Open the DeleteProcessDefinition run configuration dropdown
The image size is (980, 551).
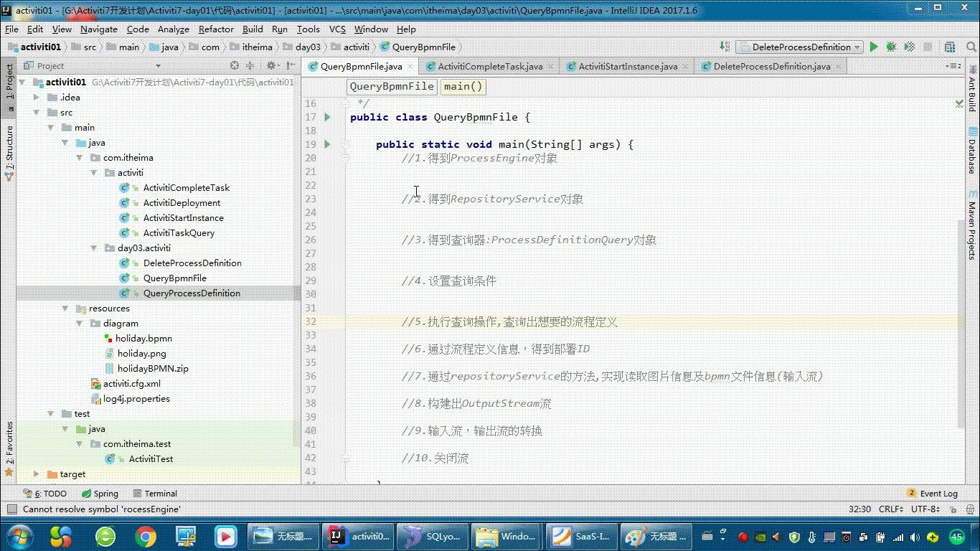coord(799,47)
